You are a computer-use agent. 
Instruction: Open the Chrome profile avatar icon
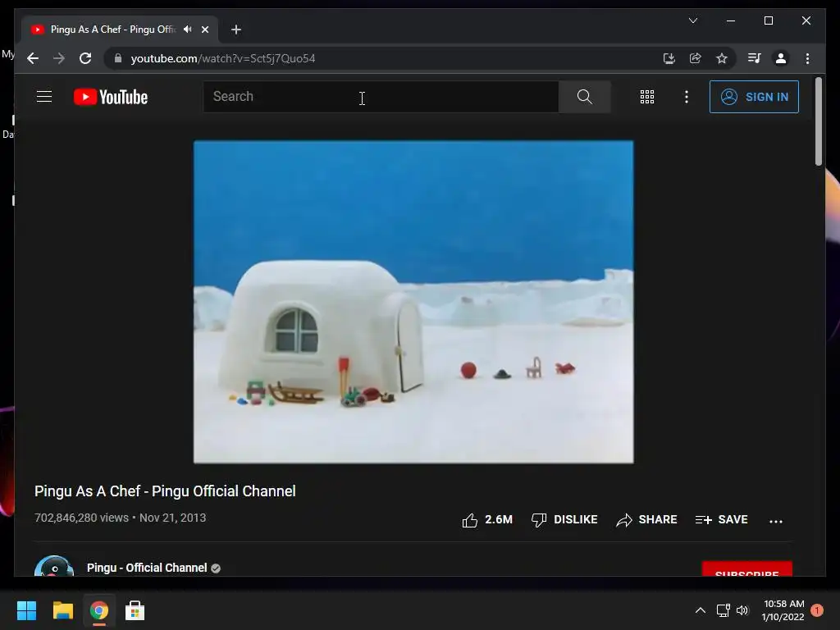tap(781, 58)
